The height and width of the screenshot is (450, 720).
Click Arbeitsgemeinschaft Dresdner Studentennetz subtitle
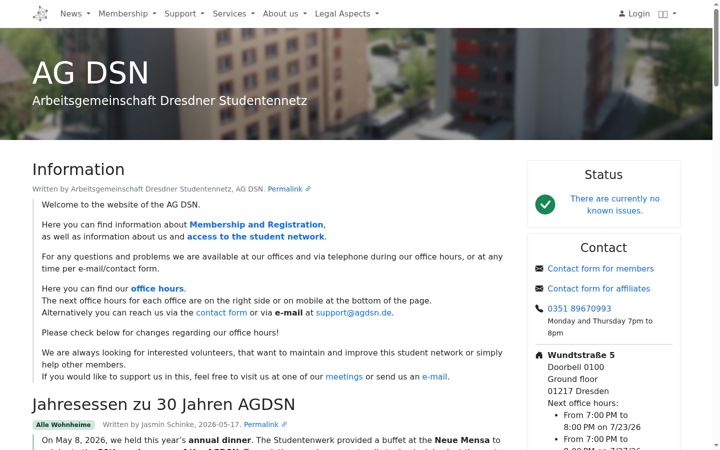(169, 101)
